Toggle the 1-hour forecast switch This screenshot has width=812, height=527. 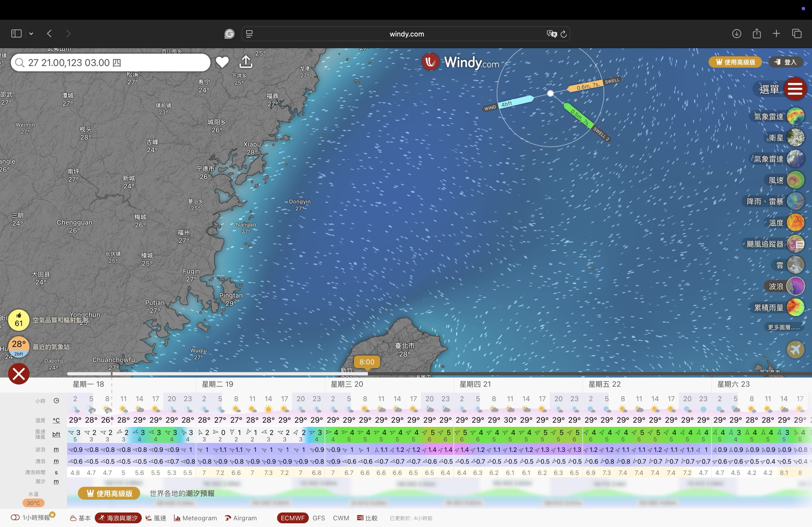(15, 518)
